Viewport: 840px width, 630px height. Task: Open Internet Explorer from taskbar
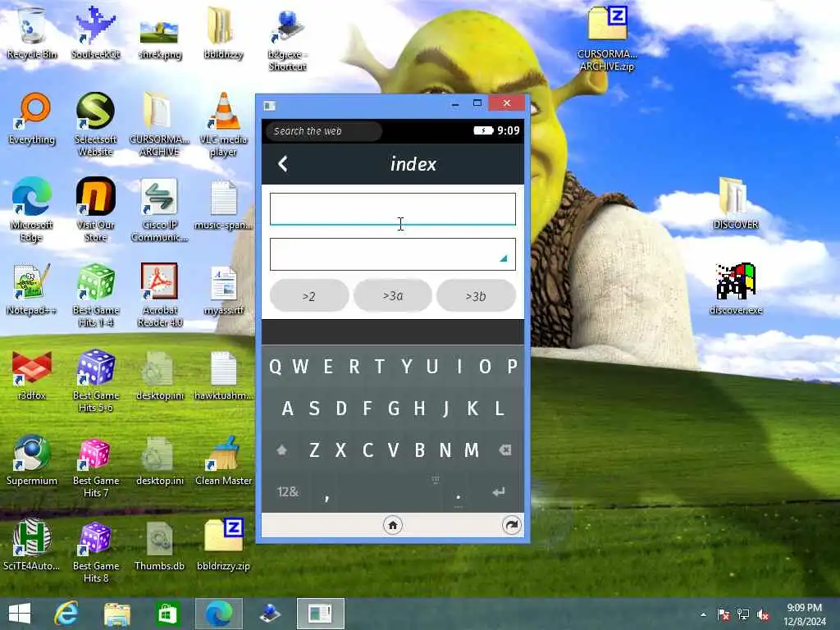66,614
